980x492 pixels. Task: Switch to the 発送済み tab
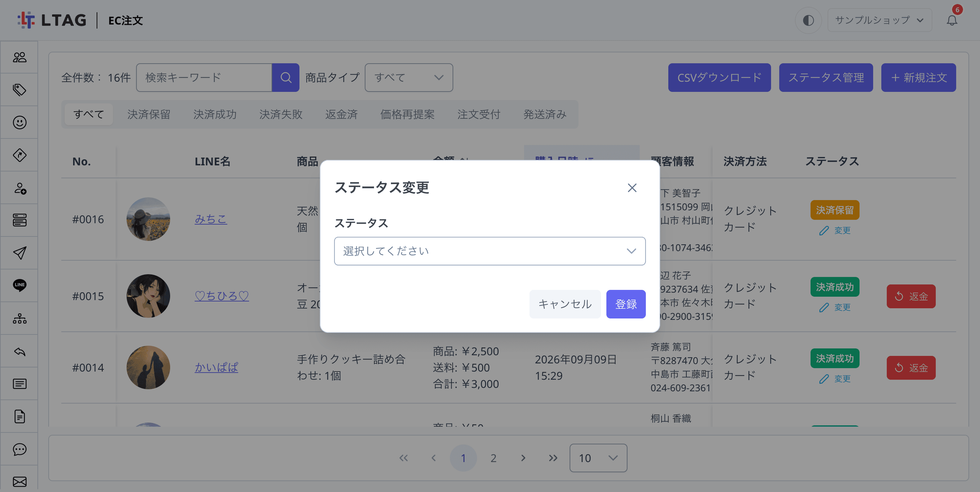pyautogui.click(x=545, y=114)
